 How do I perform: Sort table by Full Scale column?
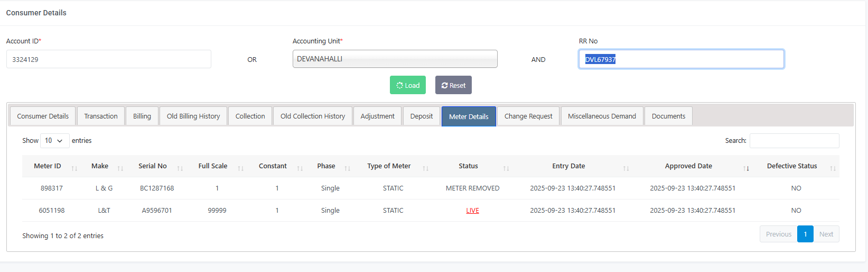point(213,166)
